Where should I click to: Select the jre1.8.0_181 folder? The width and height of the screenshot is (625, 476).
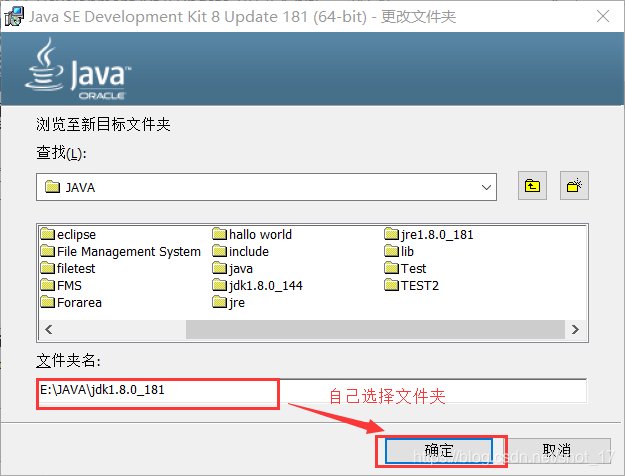pos(429,234)
